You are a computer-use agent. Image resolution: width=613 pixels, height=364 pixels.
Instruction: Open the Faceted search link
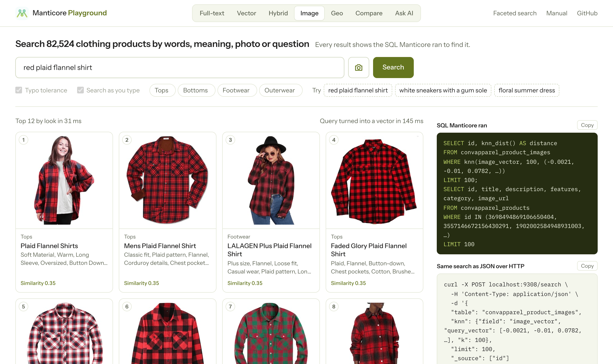[515, 13]
